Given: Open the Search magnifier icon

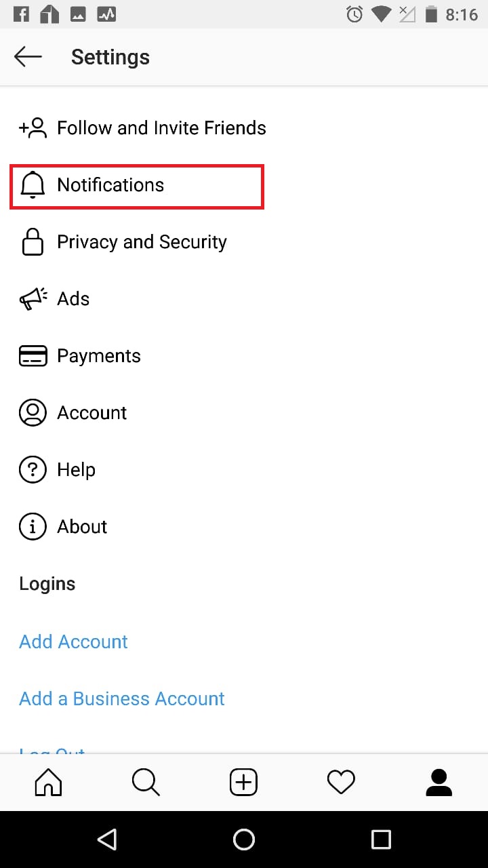Looking at the screenshot, I should click(x=146, y=783).
